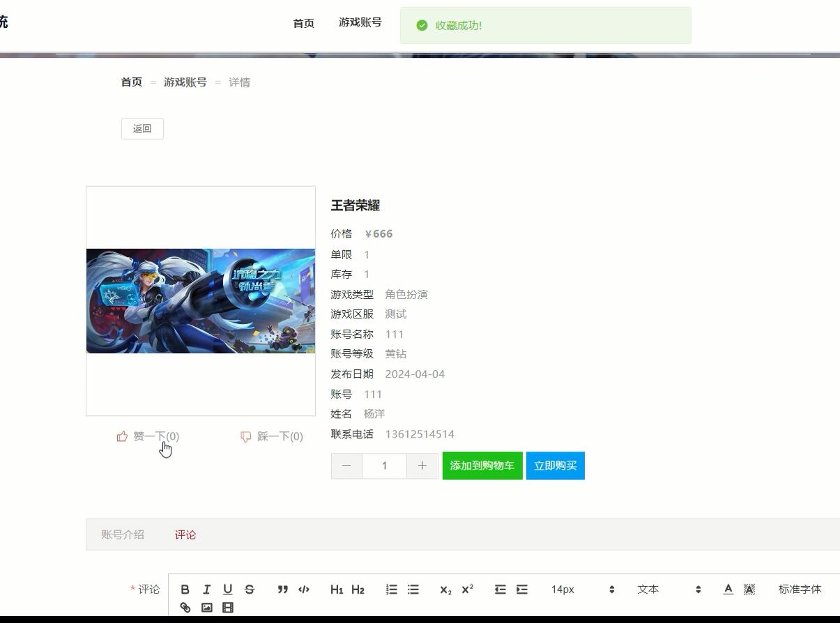Click 添加到购物车 button

pos(482,466)
